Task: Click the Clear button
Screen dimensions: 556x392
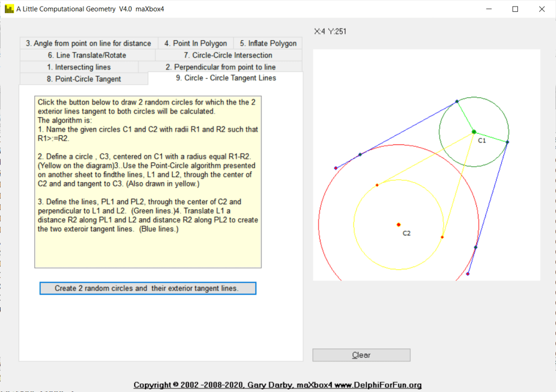Action: pos(361,355)
